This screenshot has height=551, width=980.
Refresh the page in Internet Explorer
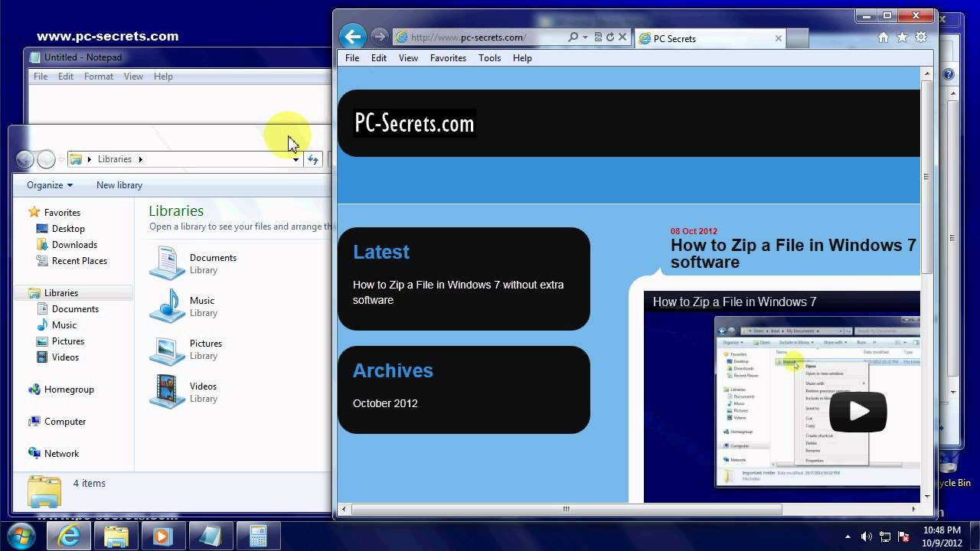click(610, 37)
